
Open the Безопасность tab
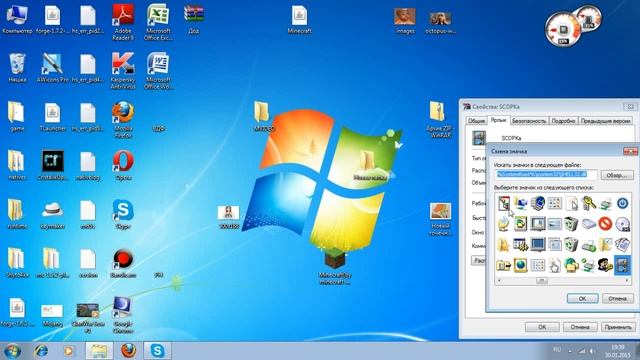pos(529,121)
